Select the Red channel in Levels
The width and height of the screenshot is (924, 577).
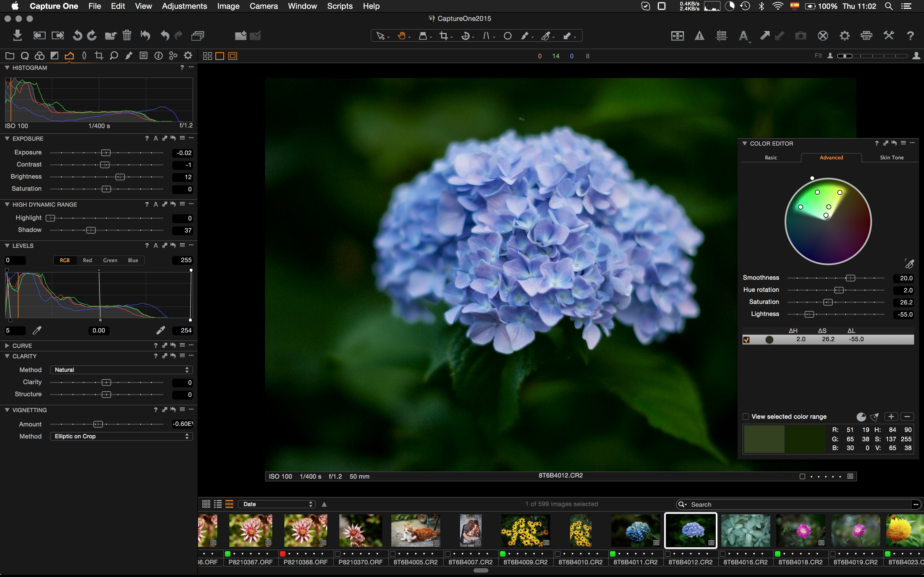[x=87, y=260]
